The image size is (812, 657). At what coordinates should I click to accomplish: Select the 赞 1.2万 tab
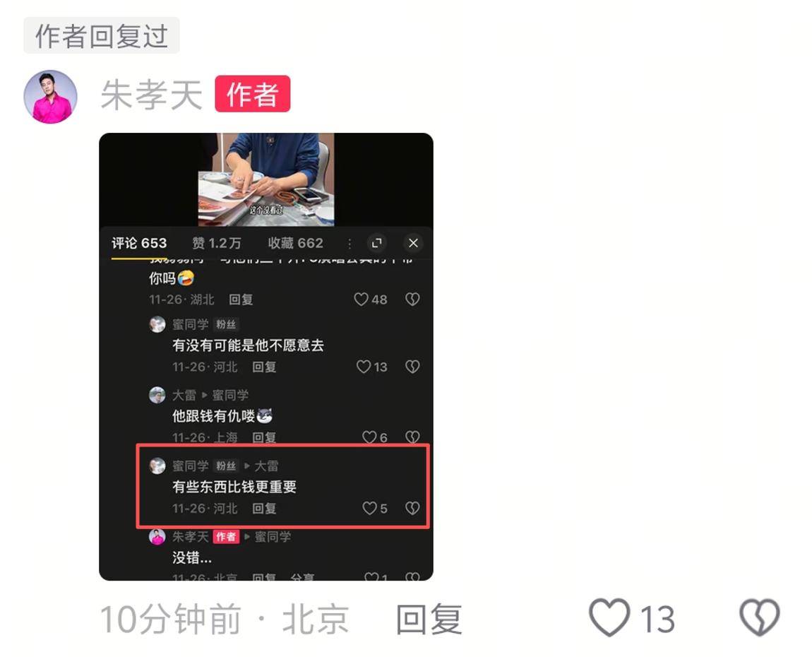(217, 243)
